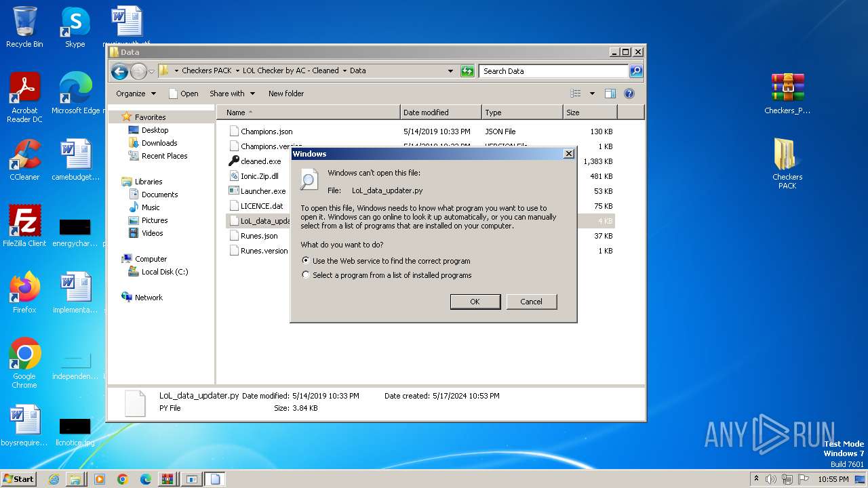This screenshot has height=488, width=868.
Task: Click New folder in Explorer toolbar
Action: pos(286,94)
